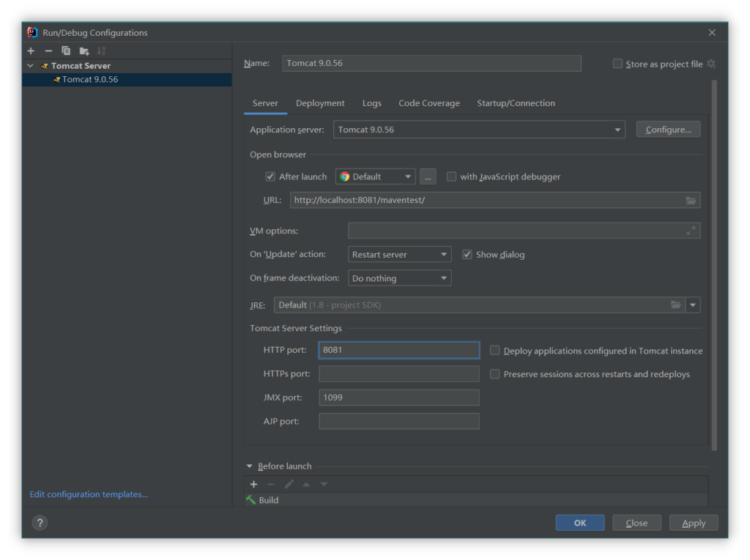This screenshot has width=750, height=560.
Task: Click the settings panel vertical scrollbar
Action: (714, 266)
